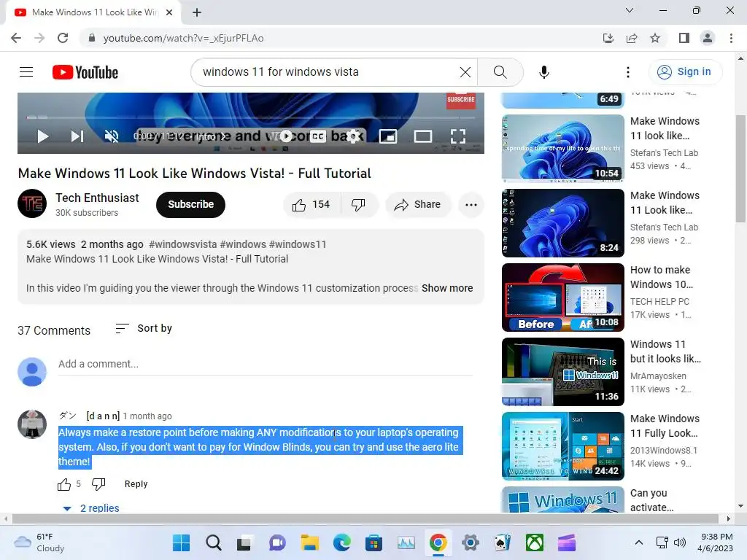
Task: Reload the page
Action: coord(63,38)
